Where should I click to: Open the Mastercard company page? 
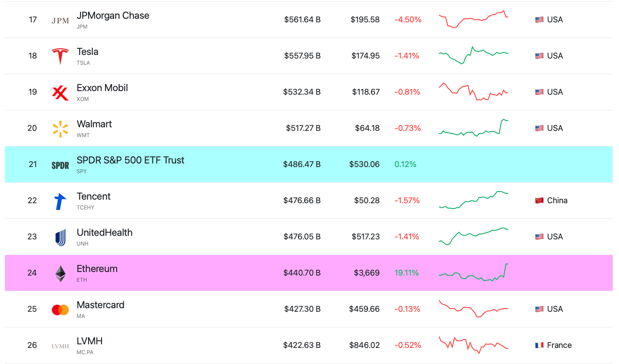point(100,305)
